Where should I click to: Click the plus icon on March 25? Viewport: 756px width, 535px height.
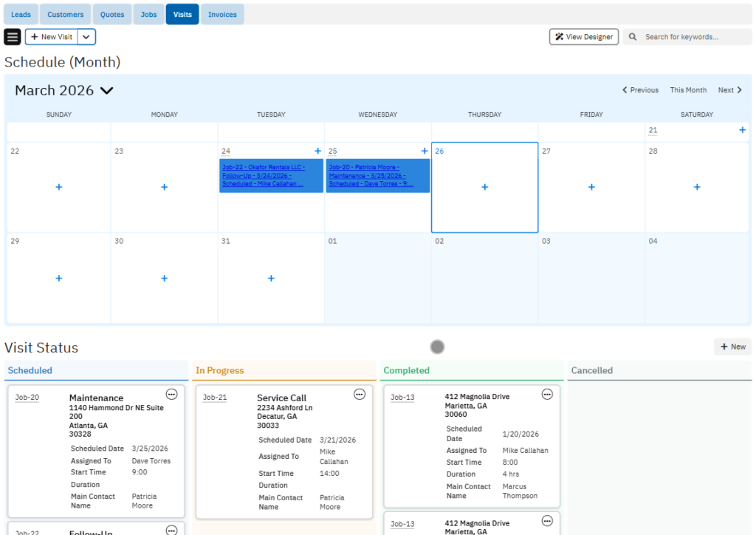[x=424, y=151]
